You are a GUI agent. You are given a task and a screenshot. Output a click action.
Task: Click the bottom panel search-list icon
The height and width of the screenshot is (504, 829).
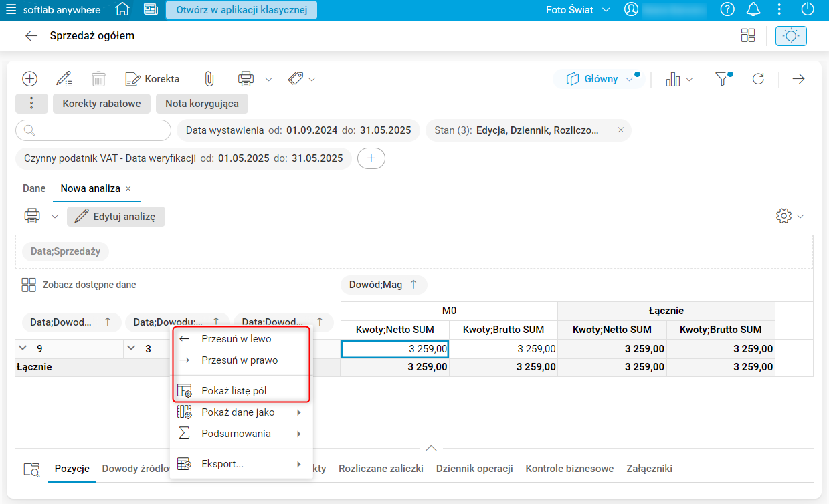pos(31,469)
